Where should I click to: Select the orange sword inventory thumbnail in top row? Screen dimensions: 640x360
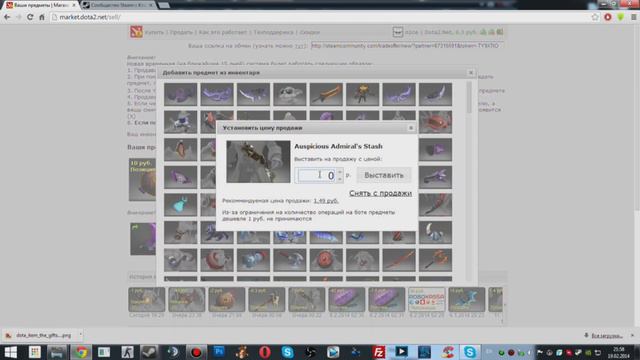(326, 94)
